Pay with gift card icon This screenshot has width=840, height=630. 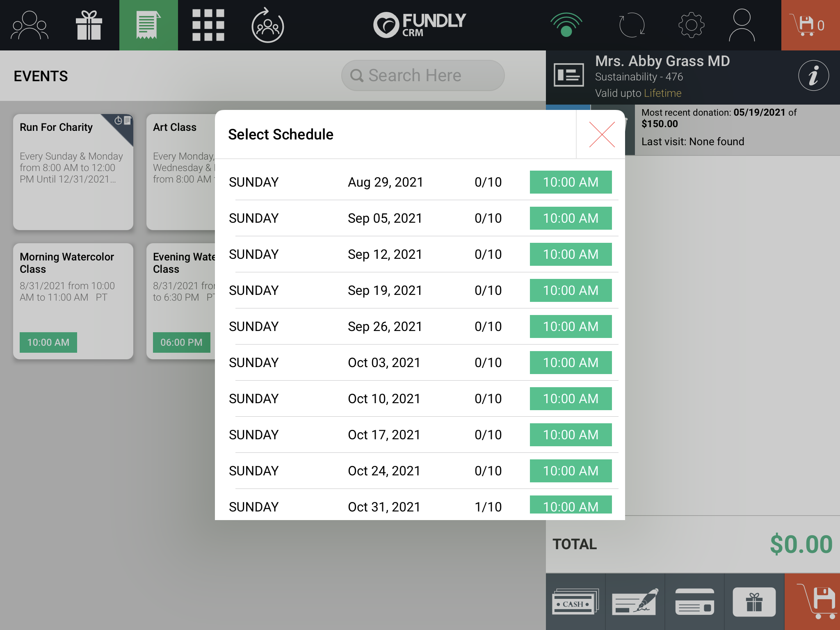pyautogui.click(x=754, y=602)
